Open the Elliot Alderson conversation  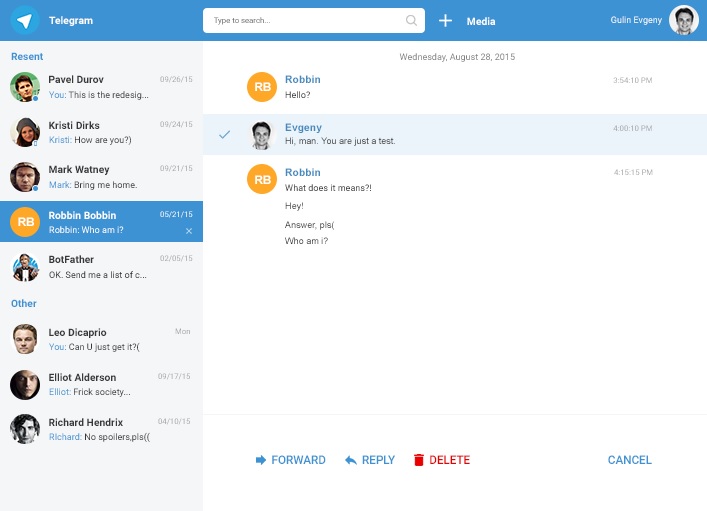coord(101,385)
